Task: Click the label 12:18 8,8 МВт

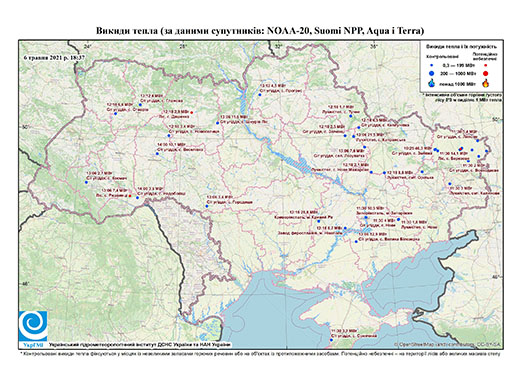Action: pos(399,173)
